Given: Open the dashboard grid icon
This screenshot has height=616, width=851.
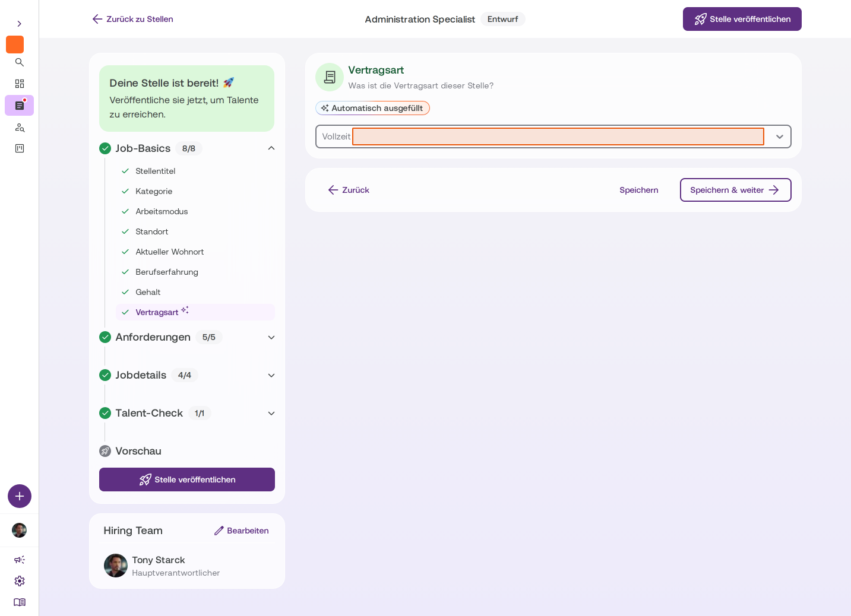Looking at the screenshot, I should [20, 84].
